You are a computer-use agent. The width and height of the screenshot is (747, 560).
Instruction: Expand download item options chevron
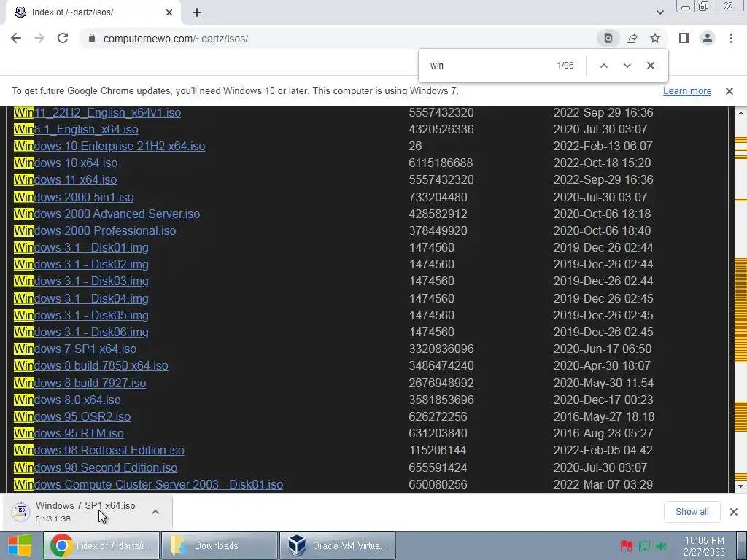155,512
